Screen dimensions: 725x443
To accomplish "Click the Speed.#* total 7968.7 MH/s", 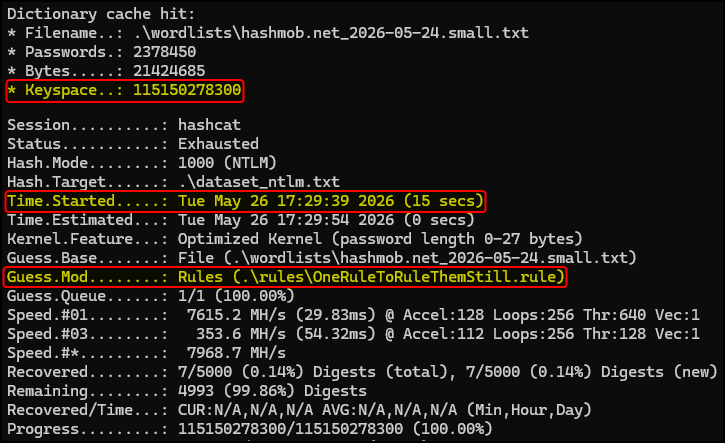I will (236, 353).
